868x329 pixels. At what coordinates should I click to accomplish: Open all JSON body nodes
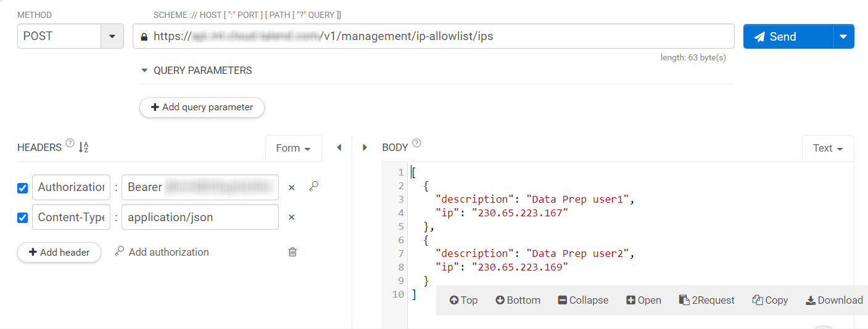point(643,300)
